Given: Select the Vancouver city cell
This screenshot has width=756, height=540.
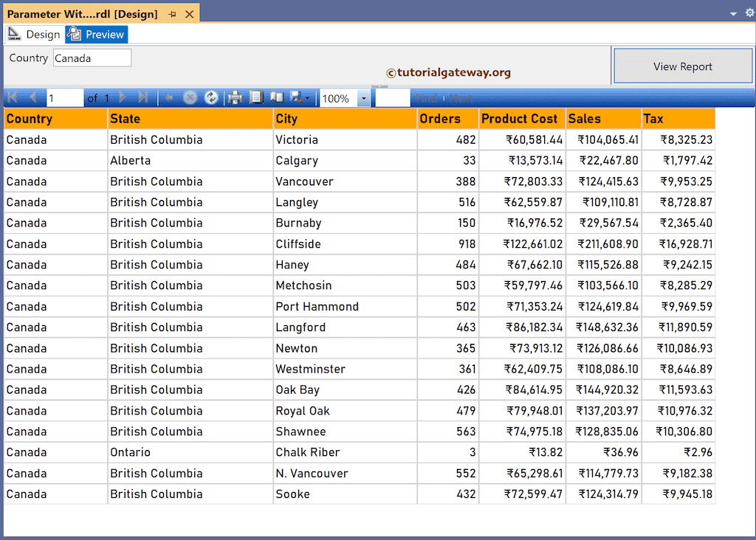Looking at the screenshot, I should (346, 181).
